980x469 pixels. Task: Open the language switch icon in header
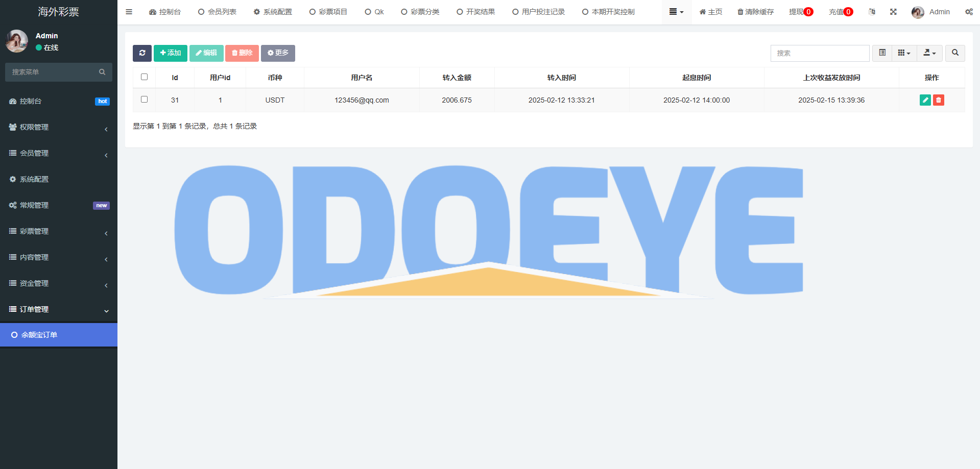(872, 12)
